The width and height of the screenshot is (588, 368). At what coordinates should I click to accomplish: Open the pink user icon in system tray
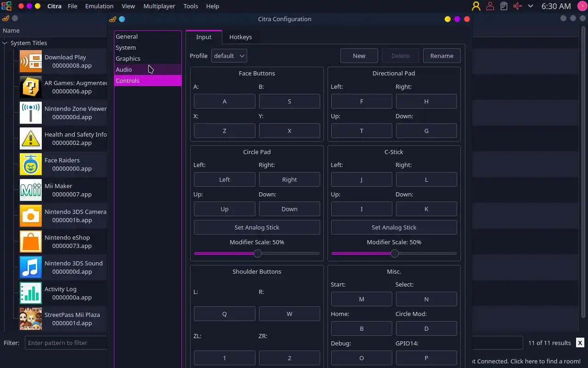click(x=490, y=6)
